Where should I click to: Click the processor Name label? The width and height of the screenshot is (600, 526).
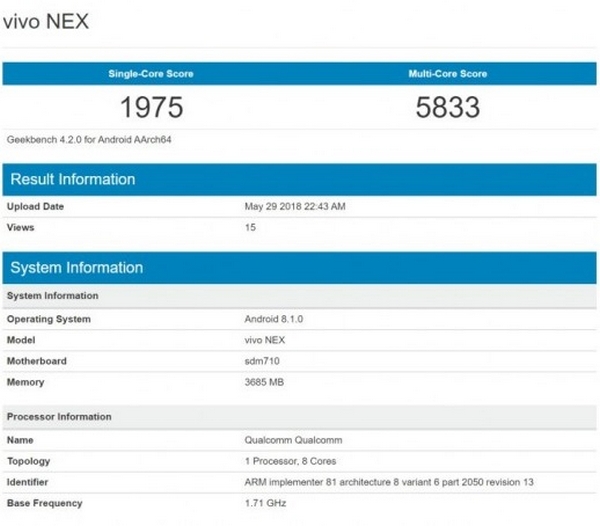coord(20,440)
